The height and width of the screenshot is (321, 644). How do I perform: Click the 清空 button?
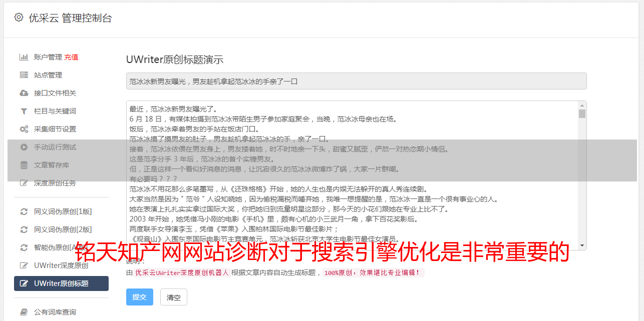pyautogui.click(x=174, y=297)
